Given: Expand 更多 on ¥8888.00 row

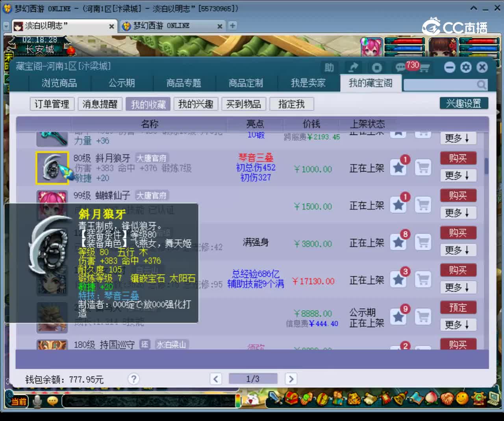Looking at the screenshot, I should (x=458, y=325).
